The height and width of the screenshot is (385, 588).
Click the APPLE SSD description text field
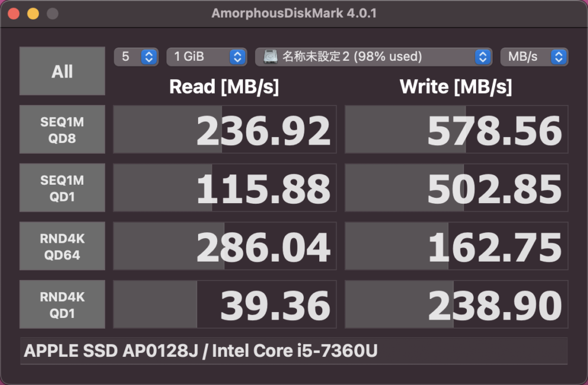pos(293,351)
